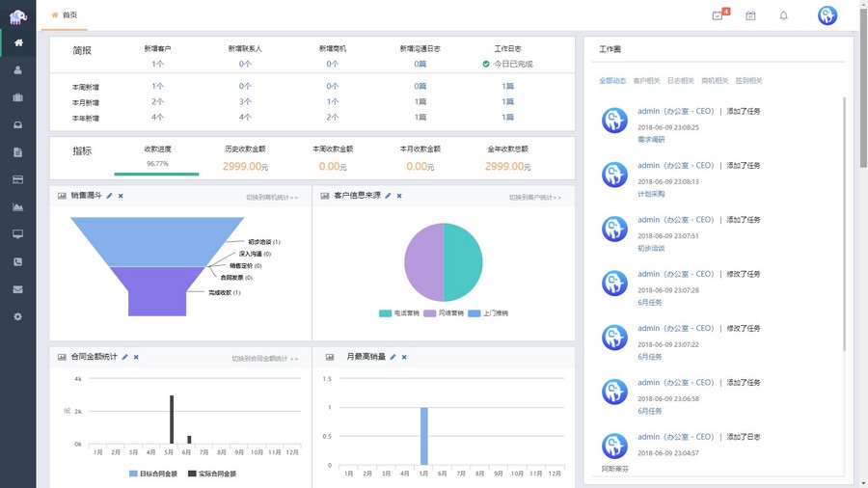Switch to 日志相关 tab in 工作圈
This screenshot has width=868, height=488.
pos(680,81)
